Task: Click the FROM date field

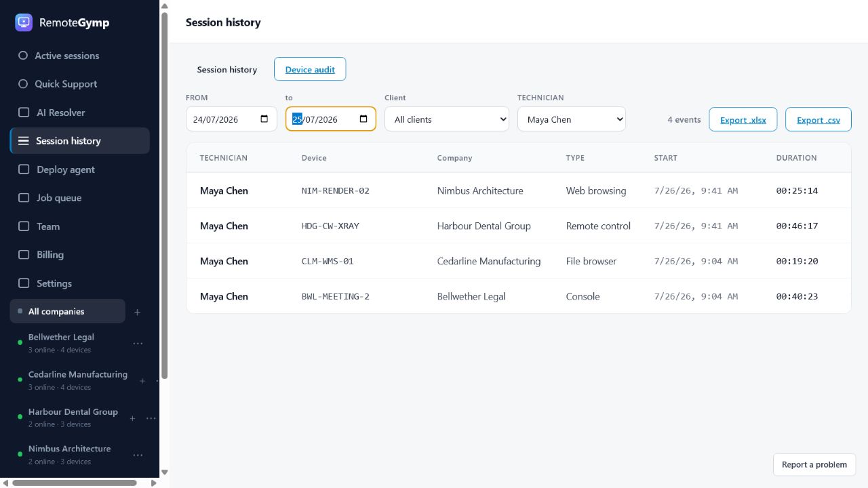Action: (231, 119)
